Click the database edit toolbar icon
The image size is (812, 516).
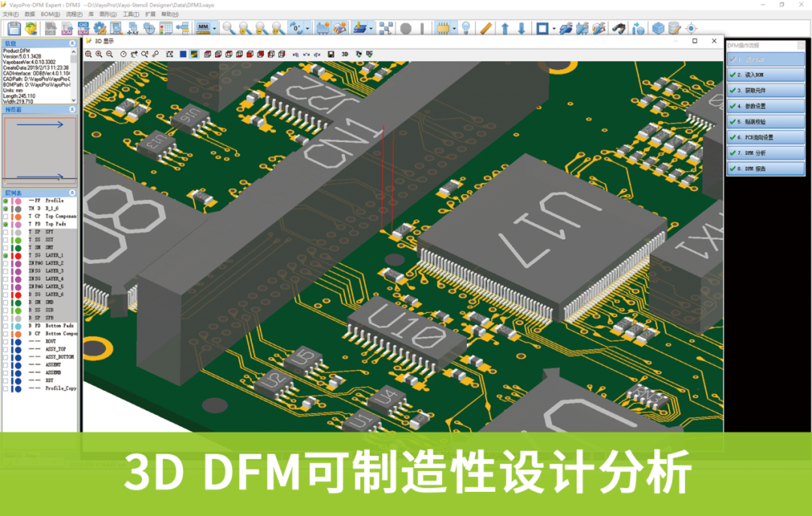click(674, 29)
